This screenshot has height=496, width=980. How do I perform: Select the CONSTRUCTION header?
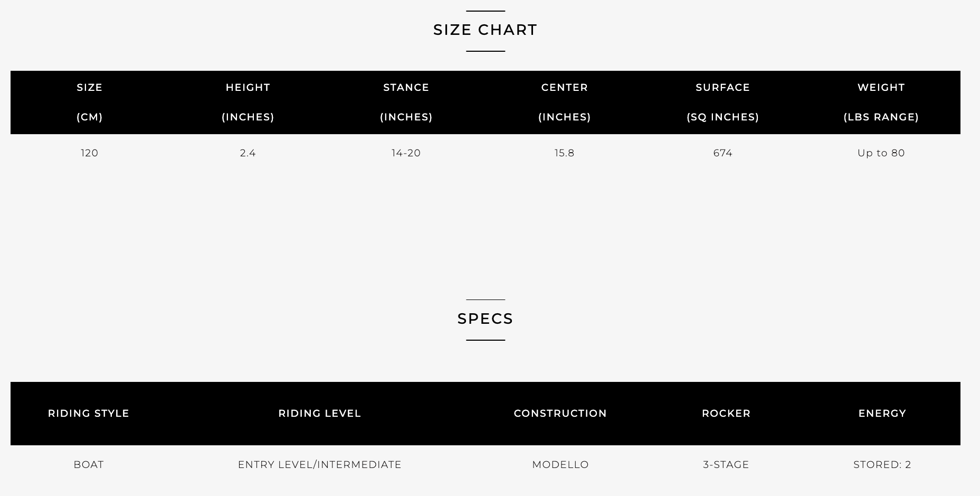tap(560, 414)
